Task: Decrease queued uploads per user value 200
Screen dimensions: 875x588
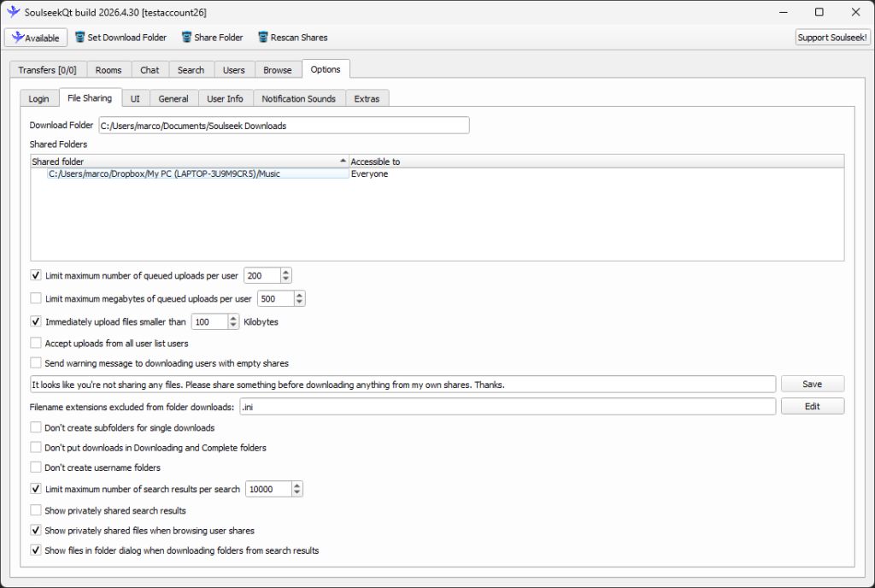Action: (x=285, y=279)
